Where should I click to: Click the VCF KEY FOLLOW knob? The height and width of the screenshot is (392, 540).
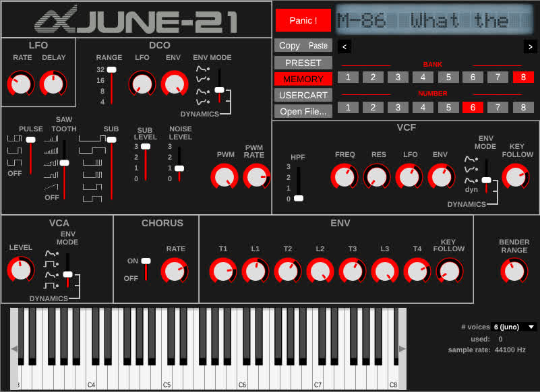coord(516,176)
